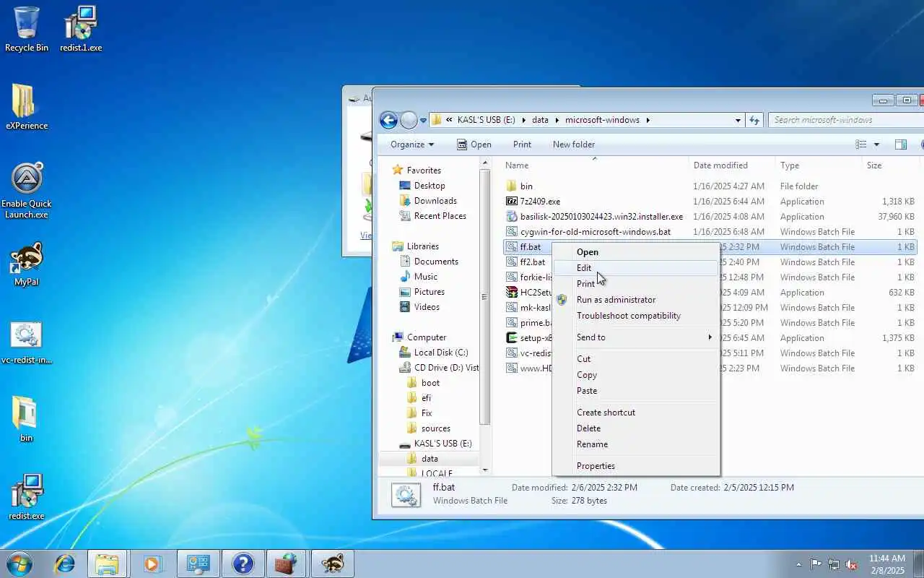Sort by the Date modified column
This screenshot has width=924, height=578.
click(732, 165)
